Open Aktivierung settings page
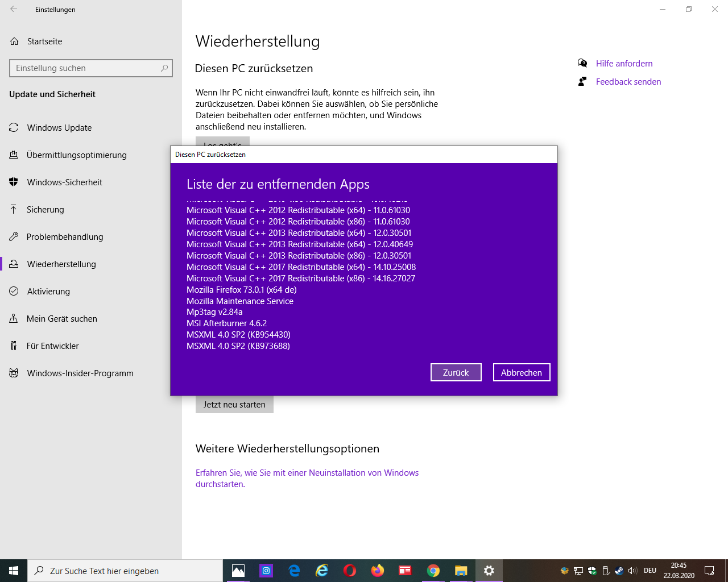 [48, 292]
